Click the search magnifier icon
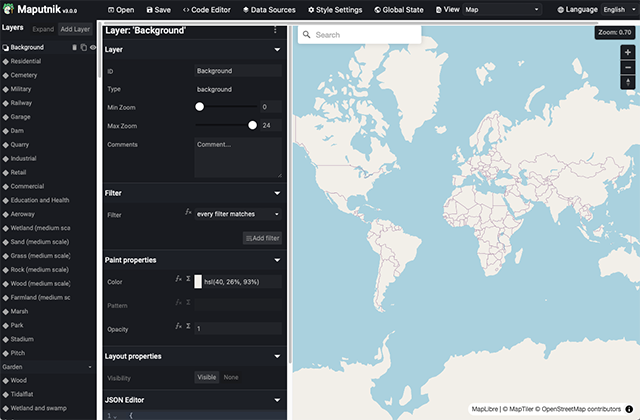The image size is (640, 420). [x=307, y=35]
